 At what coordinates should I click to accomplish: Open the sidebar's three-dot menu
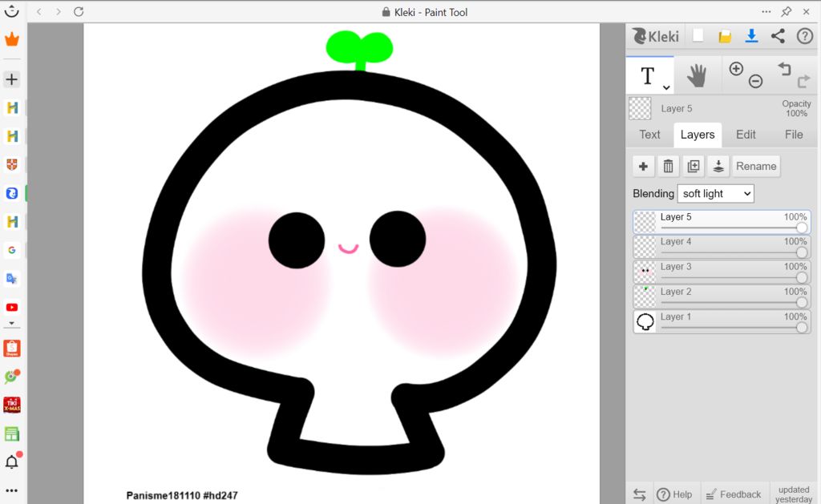coord(11,490)
